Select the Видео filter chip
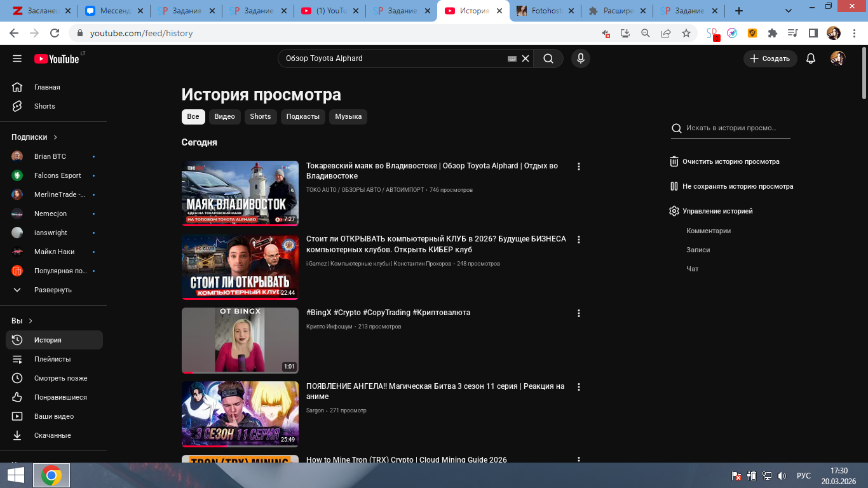The image size is (868, 488). coord(224,116)
